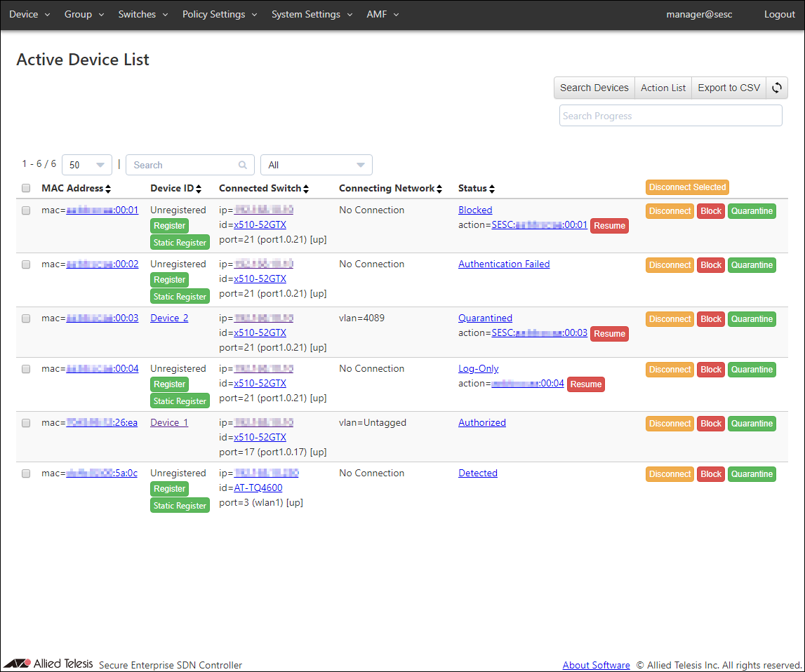The height and width of the screenshot is (672, 805).
Task: Open the Policy Settings menu
Action: pos(220,14)
